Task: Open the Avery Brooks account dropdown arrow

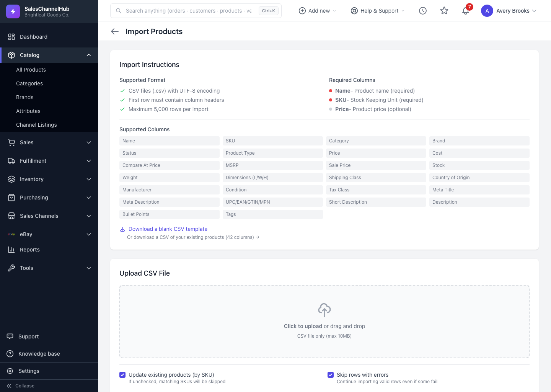Action: click(x=534, y=11)
